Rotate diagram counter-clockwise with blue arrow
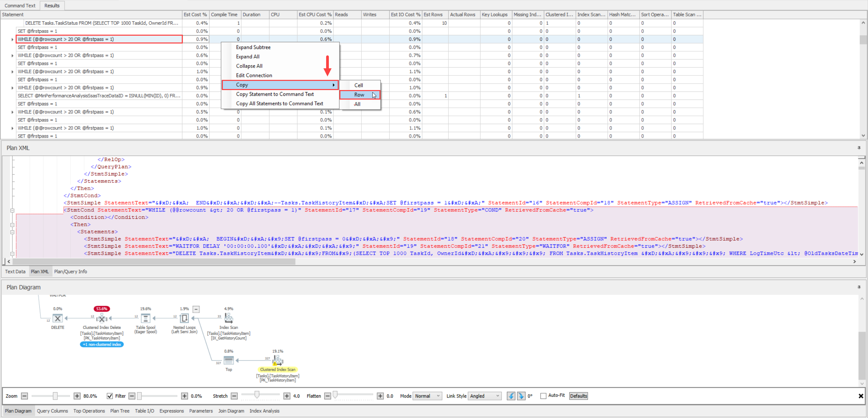 pyautogui.click(x=511, y=396)
